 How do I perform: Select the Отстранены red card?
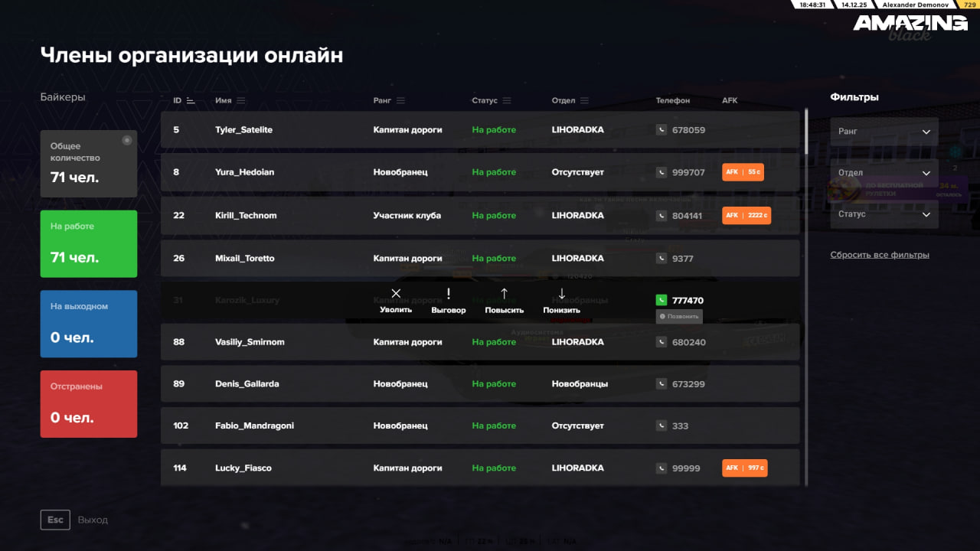(x=89, y=404)
